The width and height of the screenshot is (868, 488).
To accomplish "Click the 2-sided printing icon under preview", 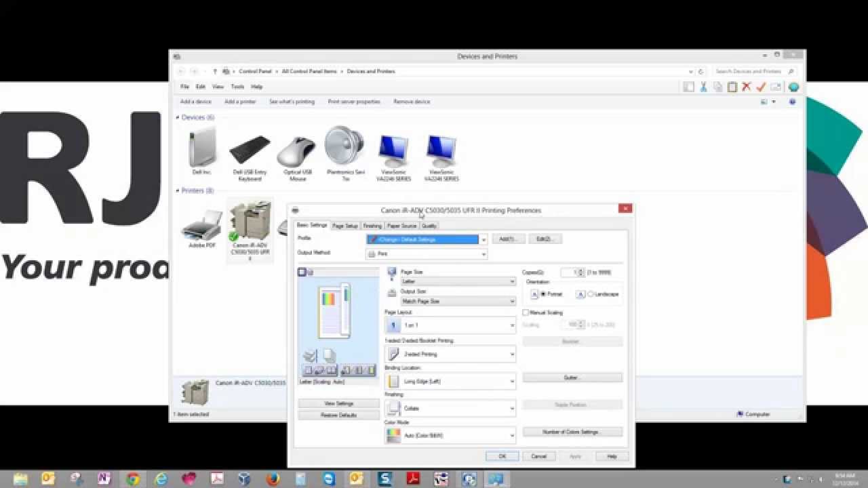I will [x=319, y=371].
